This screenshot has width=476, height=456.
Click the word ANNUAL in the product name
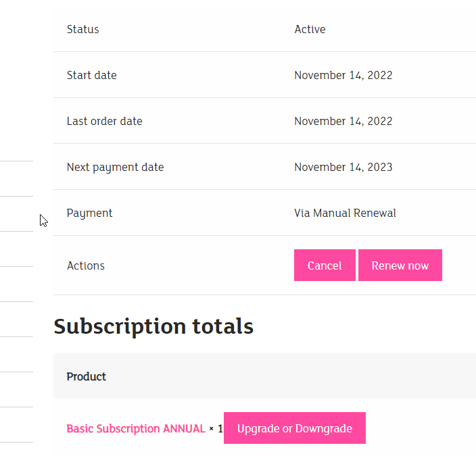click(184, 429)
